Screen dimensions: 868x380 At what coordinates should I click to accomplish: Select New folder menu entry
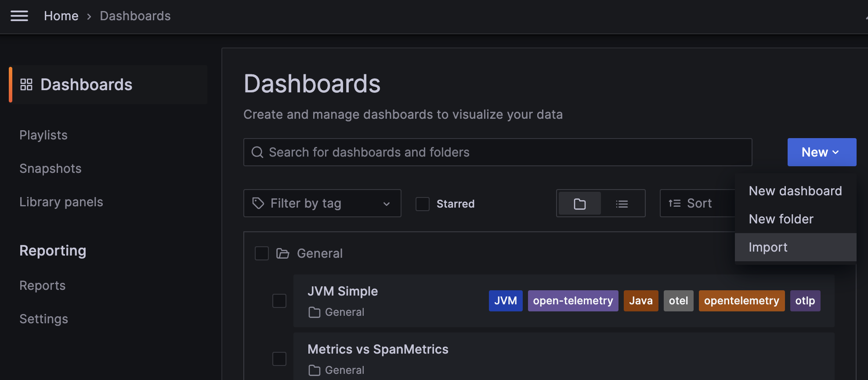tap(781, 219)
